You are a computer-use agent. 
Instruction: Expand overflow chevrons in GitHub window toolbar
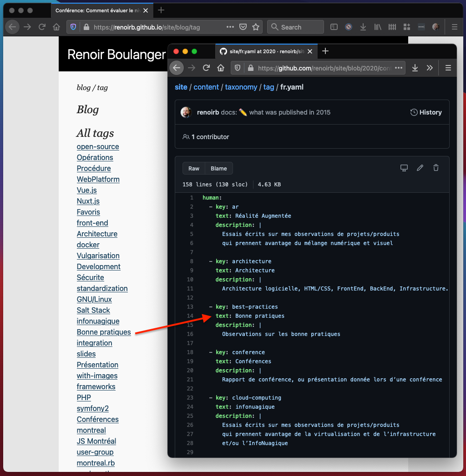click(x=430, y=68)
